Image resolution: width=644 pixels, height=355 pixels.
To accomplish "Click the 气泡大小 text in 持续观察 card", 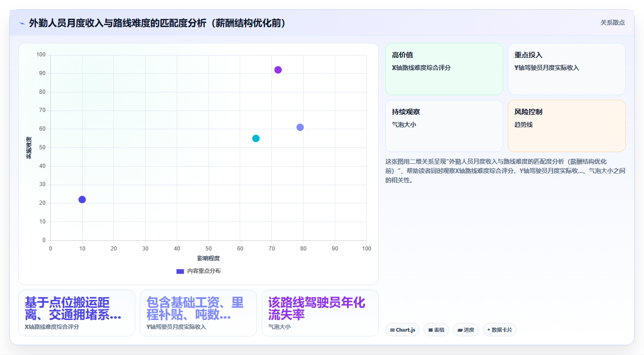I will point(404,125).
